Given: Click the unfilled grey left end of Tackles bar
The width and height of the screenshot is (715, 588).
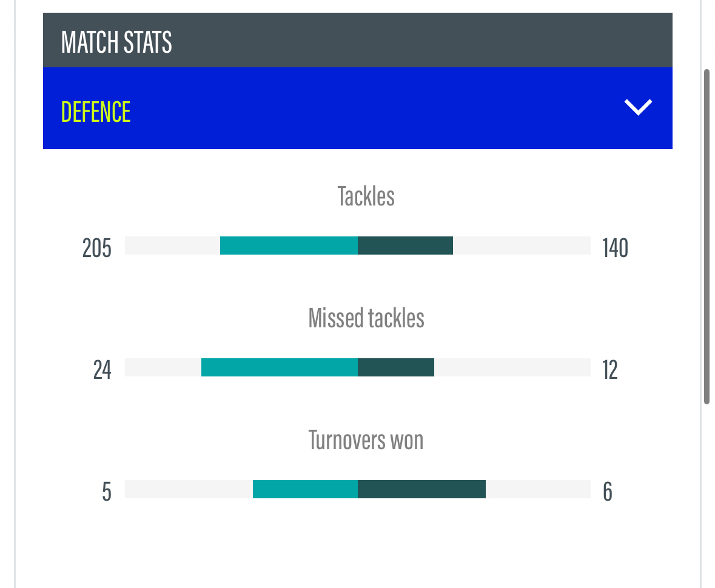Looking at the screenshot, I should (x=172, y=246).
